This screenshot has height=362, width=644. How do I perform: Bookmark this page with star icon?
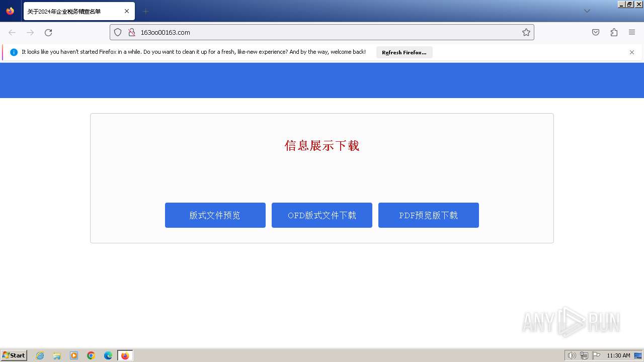pos(526,32)
